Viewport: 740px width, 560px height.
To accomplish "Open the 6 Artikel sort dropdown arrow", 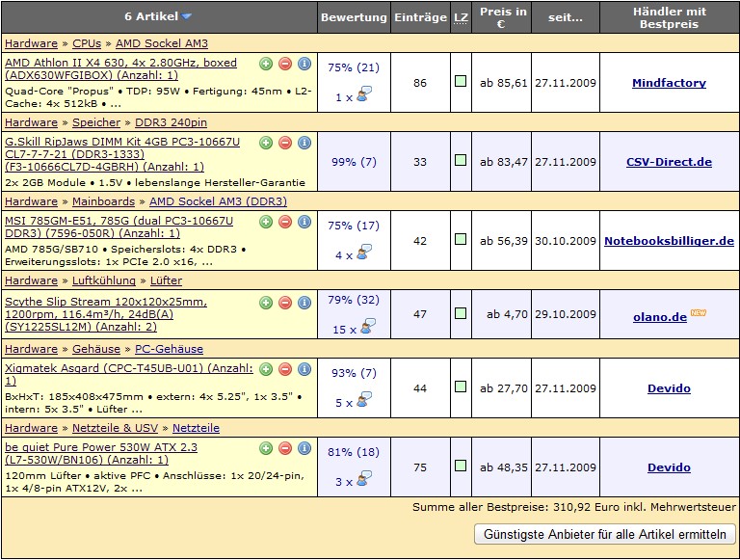I will click(186, 16).
